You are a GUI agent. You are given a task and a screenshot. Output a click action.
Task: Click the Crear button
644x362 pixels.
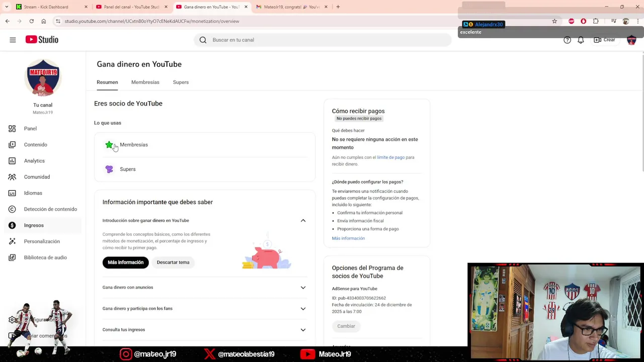coord(604,40)
